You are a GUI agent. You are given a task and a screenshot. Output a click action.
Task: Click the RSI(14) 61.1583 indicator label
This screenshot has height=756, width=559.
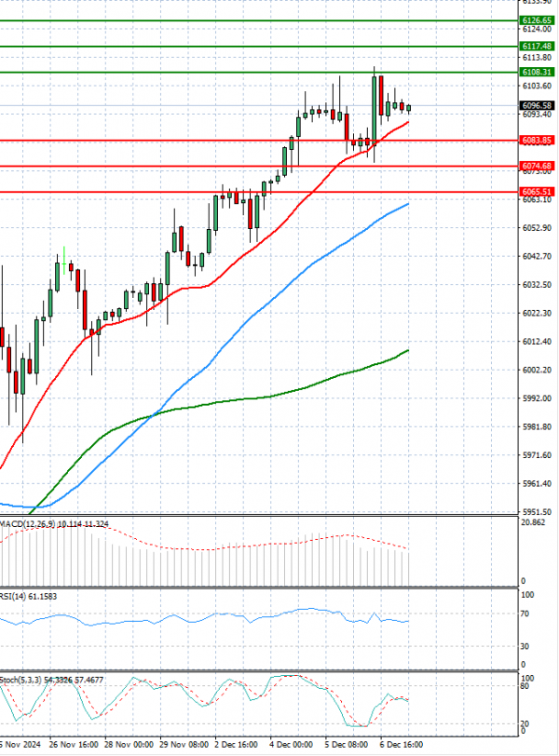point(28,597)
